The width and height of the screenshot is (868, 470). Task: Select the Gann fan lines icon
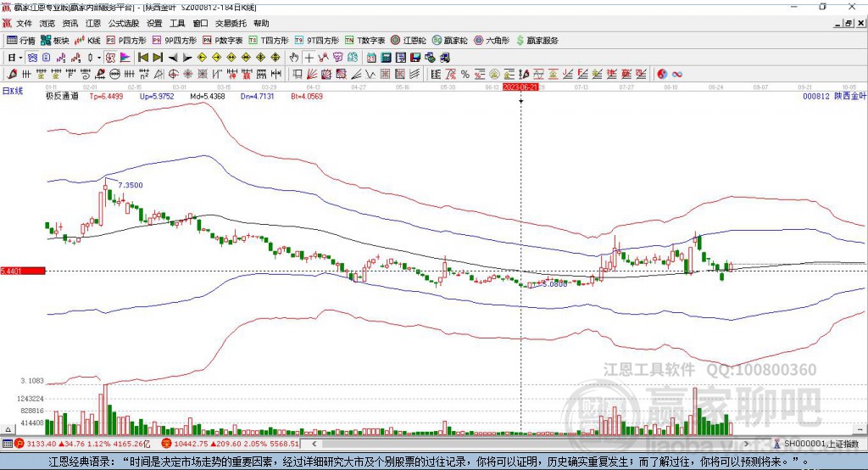[312, 74]
